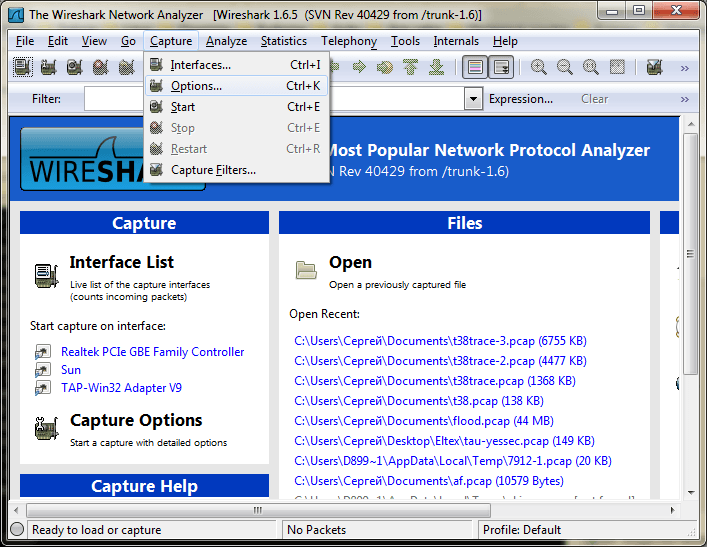The height and width of the screenshot is (547, 707).
Task: Open recent file t38trace-2.pcap
Action: (x=440, y=361)
